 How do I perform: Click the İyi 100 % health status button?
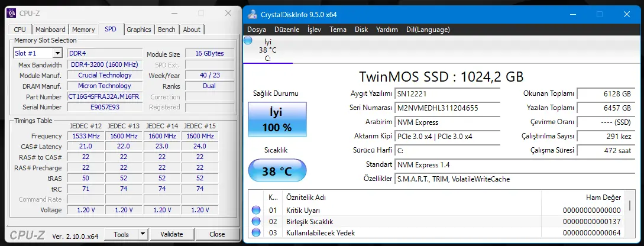coord(277,119)
